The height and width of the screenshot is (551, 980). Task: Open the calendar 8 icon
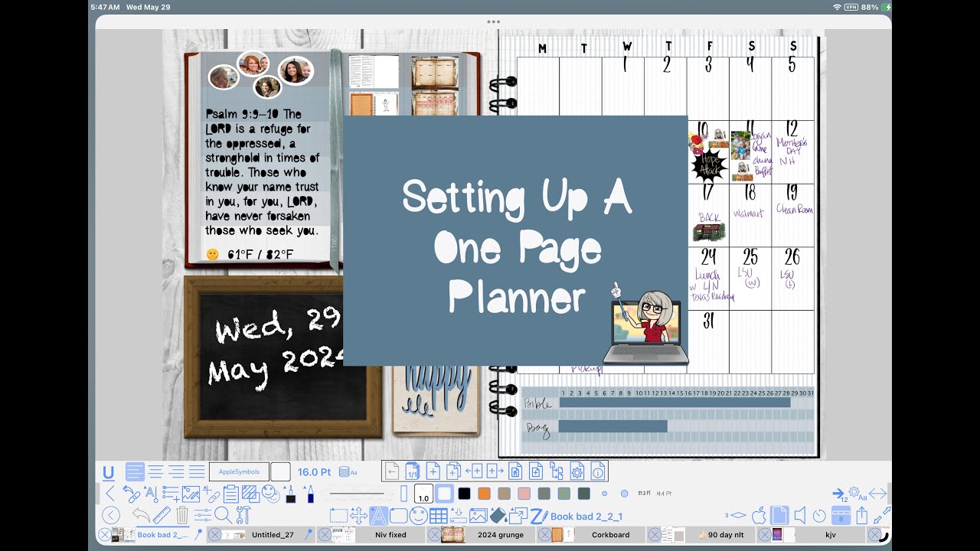[x=841, y=516]
